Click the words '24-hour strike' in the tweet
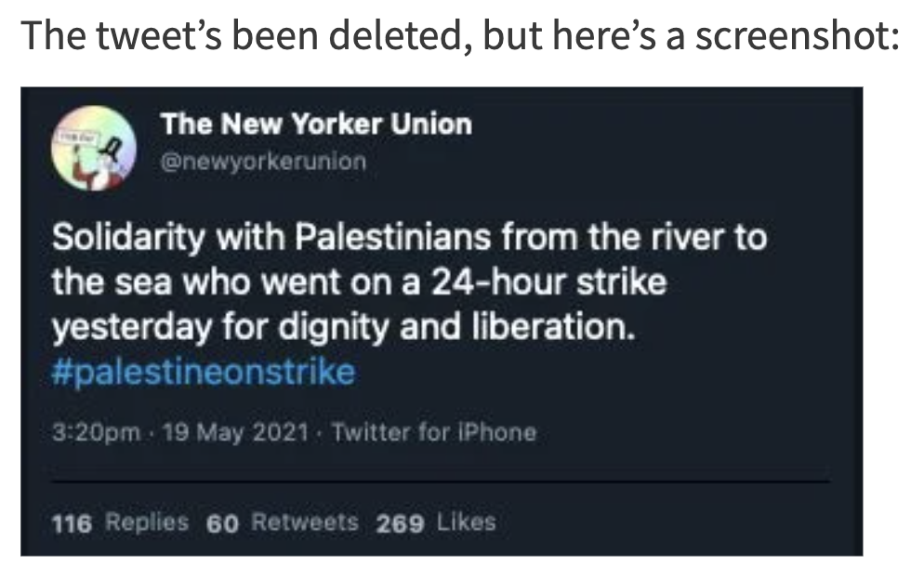 (548, 282)
